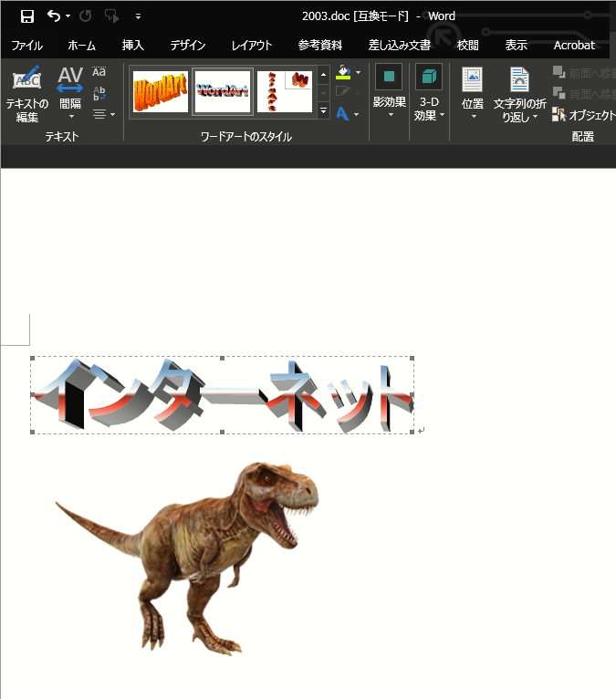
Task: Switch to the 差し込み文書 tab
Action: 400,45
